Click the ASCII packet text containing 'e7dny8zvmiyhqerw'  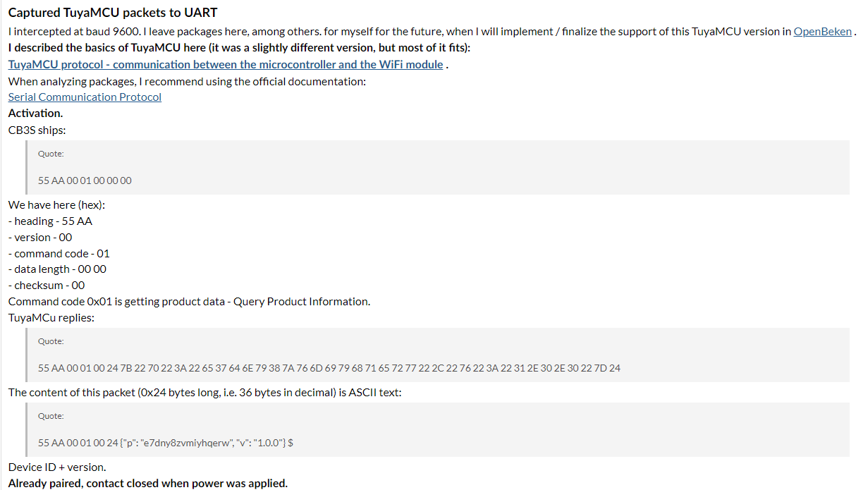pyautogui.click(x=166, y=443)
